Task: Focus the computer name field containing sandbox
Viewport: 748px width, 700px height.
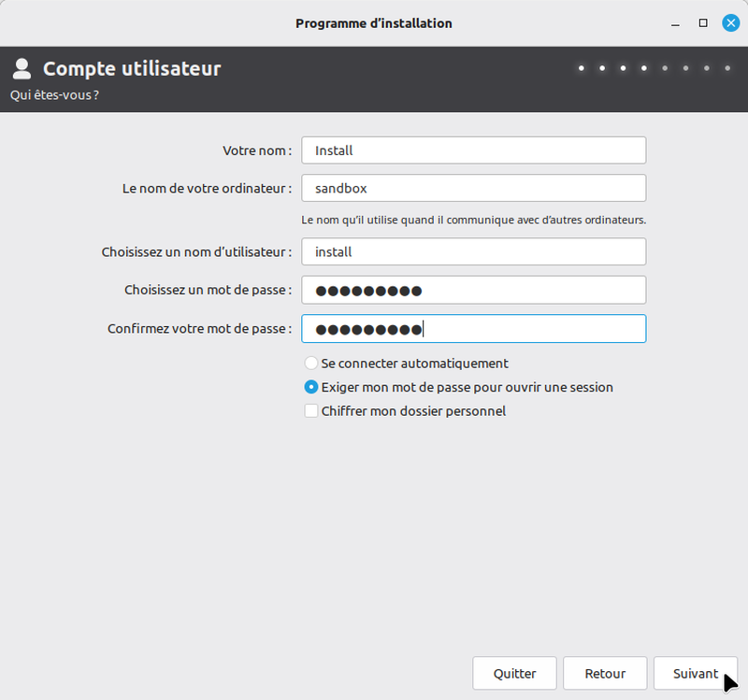Action: pyautogui.click(x=473, y=188)
